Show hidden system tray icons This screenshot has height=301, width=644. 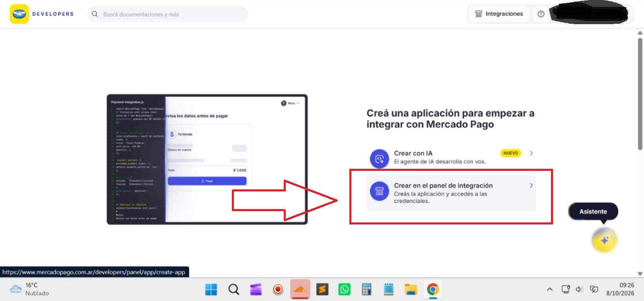(x=549, y=289)
